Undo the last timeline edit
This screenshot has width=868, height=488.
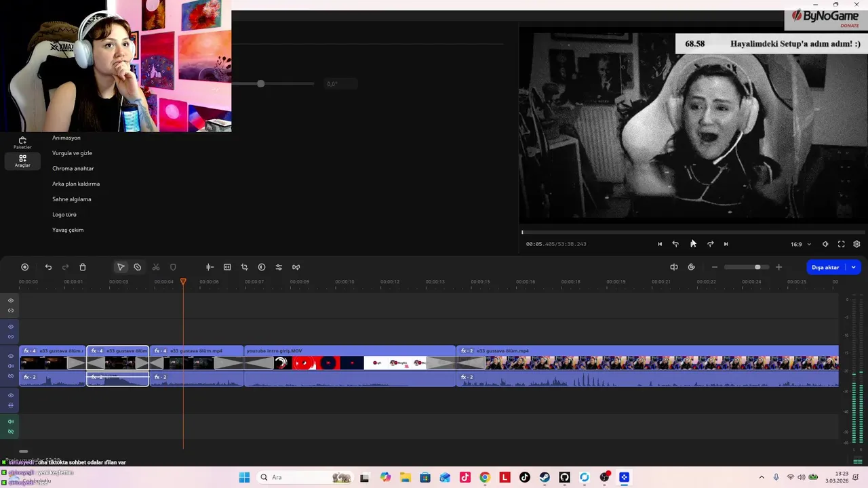[48, 267]
